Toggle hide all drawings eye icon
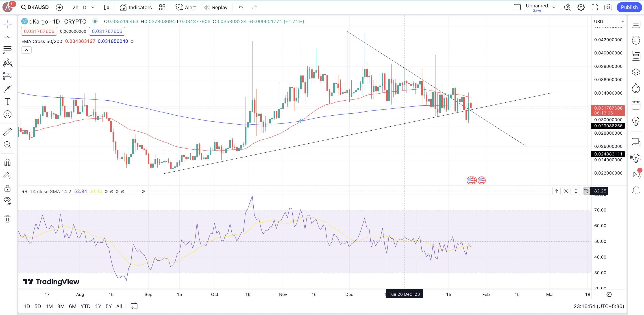644x315 pixels. click(x=7, y=200)
